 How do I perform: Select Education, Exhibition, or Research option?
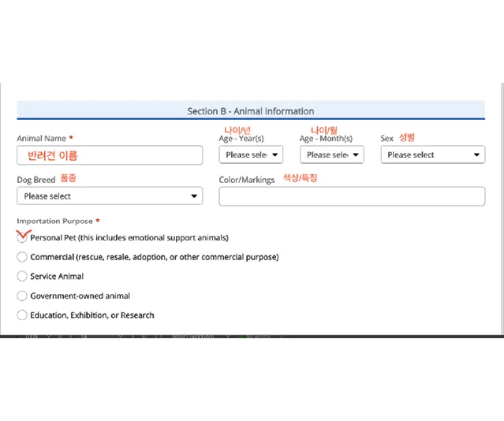pyautogui.click(x=22, y=315)
